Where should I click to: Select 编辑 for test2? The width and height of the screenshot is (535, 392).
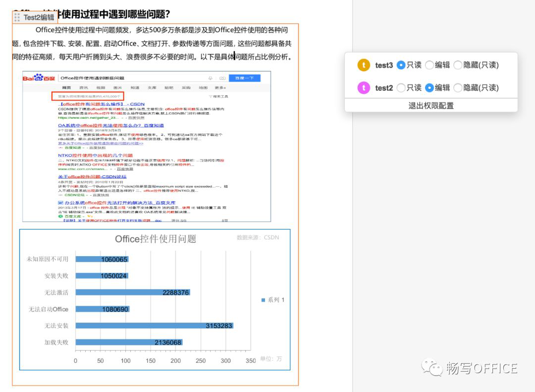point(429,88)
